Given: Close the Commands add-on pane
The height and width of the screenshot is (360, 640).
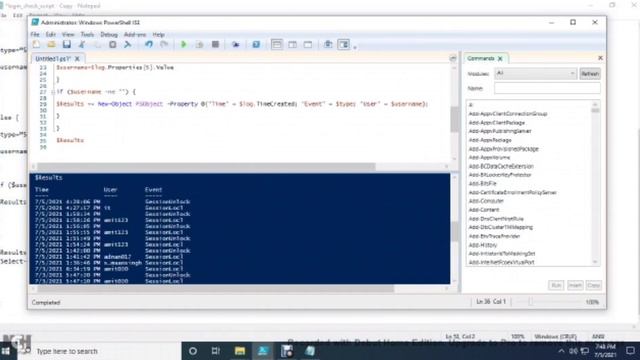Looking at the screenshot, I should point(600,58).
